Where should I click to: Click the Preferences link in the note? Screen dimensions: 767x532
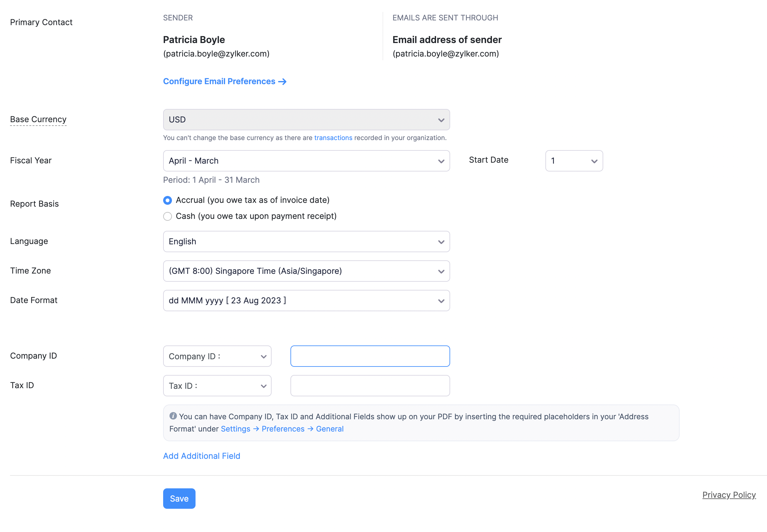tap(283, 429)
